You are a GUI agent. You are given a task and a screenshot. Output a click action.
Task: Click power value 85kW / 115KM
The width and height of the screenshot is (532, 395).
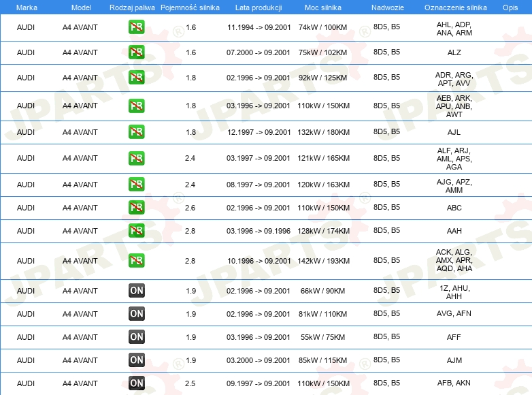point(322,360)
